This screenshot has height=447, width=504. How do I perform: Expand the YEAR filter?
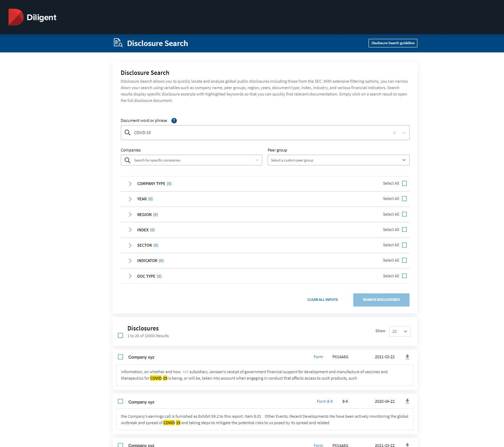click(130, 199)
